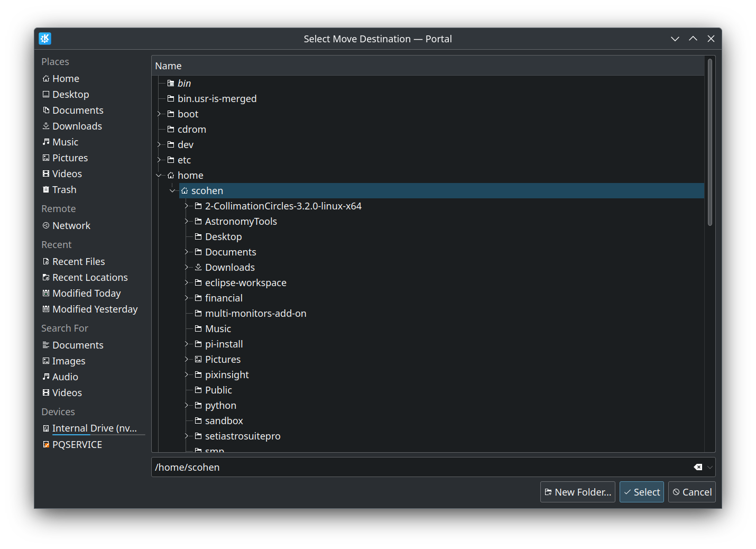Click the PQSERVICE drive icon
Viewport: 756px width, 549px height.
pyautogui.click(x=46, y=445)
